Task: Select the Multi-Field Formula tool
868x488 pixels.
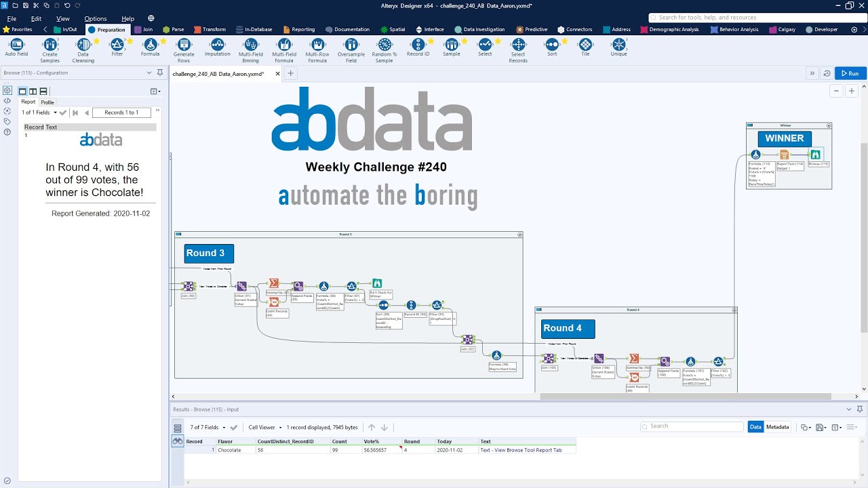Action: tap(284, 50)
